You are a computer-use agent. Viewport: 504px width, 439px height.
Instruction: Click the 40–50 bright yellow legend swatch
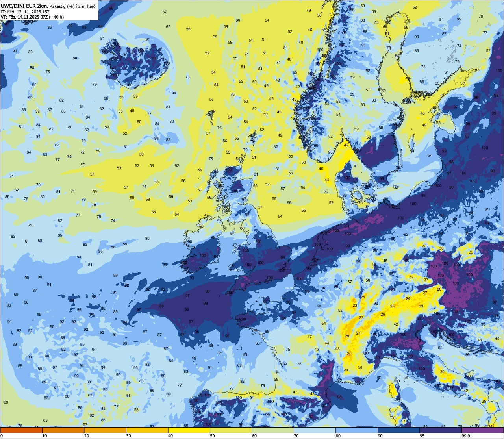pos(189,430)
